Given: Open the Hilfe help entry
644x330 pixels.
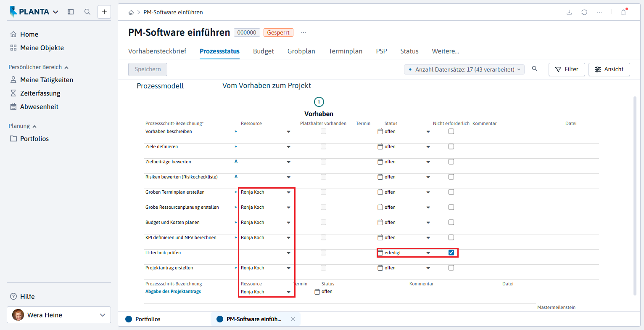Looking at the screenshot, I should point(27,296).
